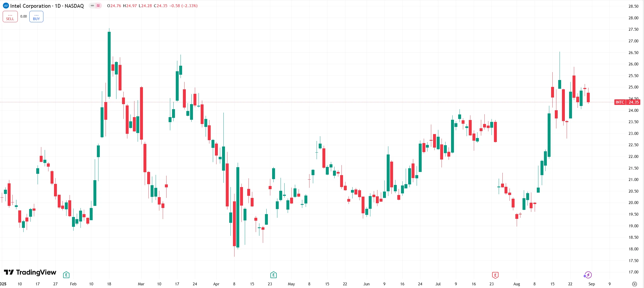Click the 18.50 price axis label

click(633, 237)
